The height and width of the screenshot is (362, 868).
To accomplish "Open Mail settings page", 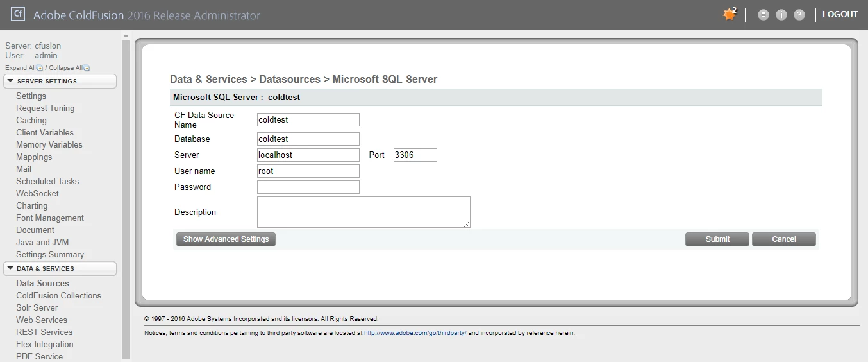I will coord(24,169).
